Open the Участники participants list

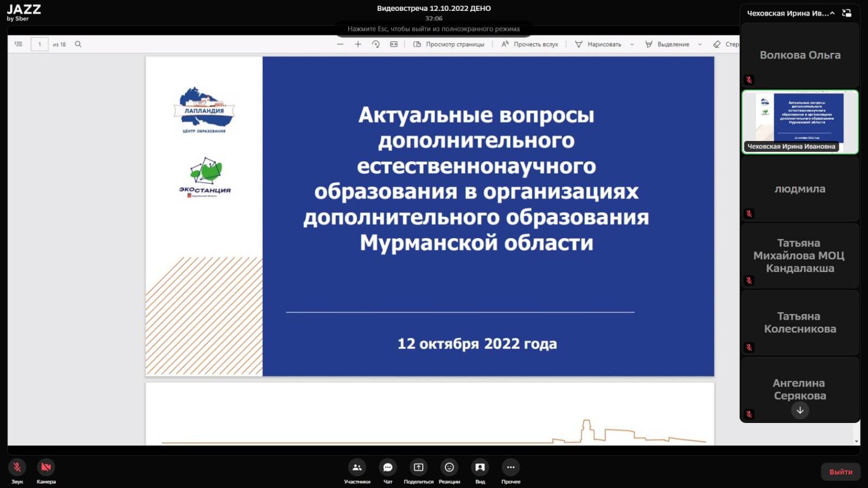tap(357, 467)
